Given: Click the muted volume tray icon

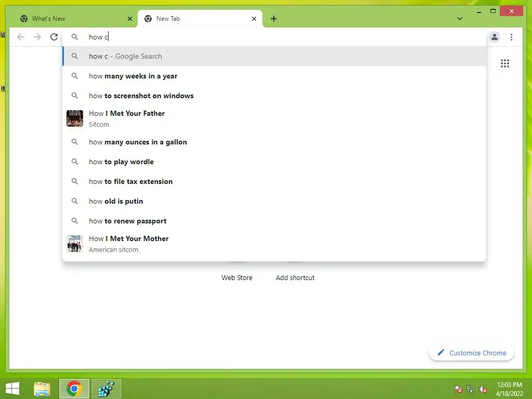Looking at the screenshot, I should click(x=483, y=389).
